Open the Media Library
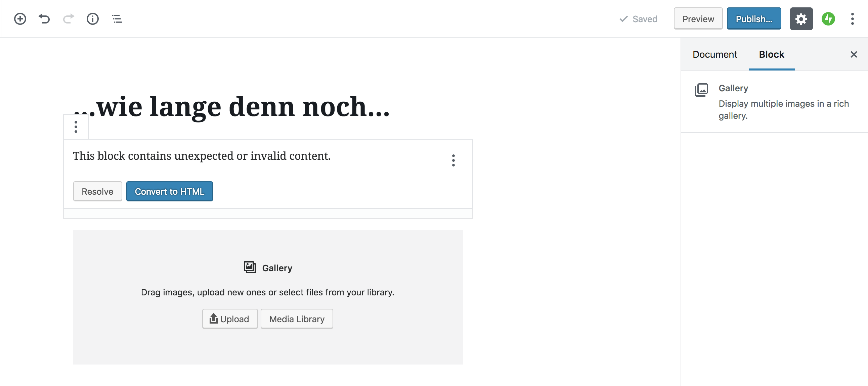This screenshot has height=386, width=868. [297, 319]
